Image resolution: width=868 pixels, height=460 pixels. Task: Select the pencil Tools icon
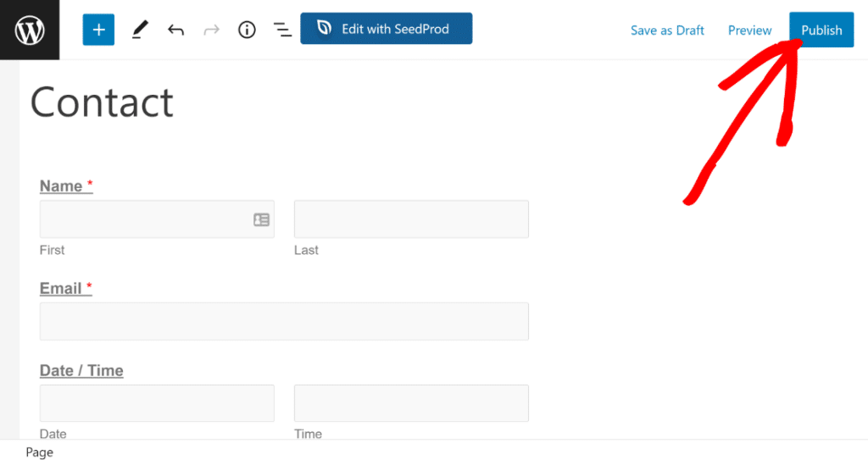140,30
